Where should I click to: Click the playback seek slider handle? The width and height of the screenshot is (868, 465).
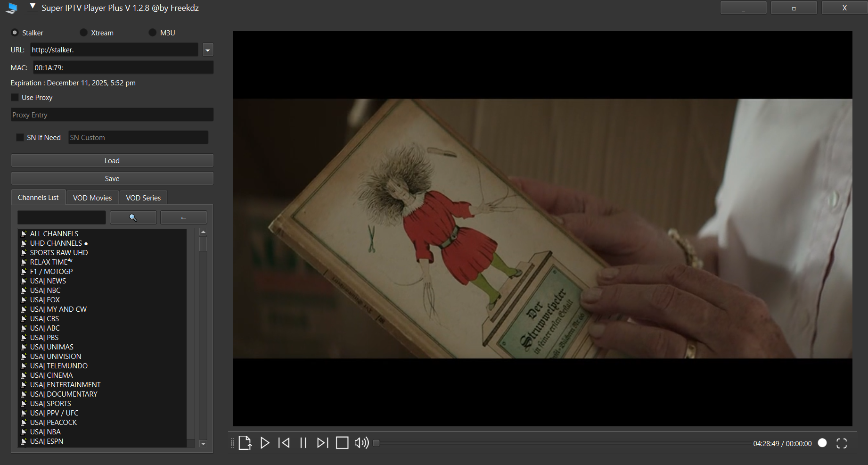pyautogui.click(x=376, y=443)
